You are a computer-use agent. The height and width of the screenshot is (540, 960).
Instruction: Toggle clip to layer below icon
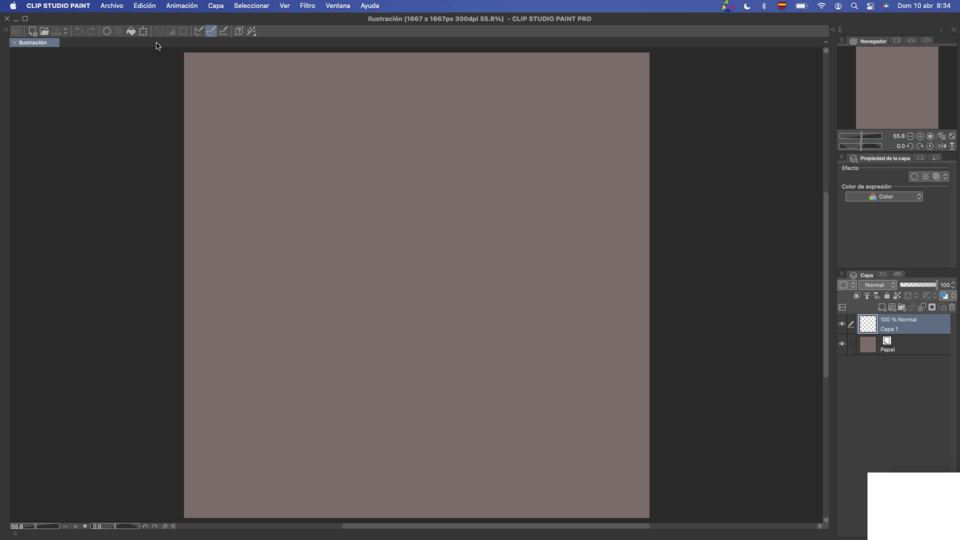pyautogui.click(x=857, y=296)
